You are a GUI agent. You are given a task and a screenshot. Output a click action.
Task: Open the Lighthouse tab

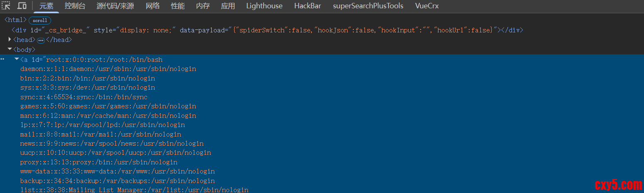coord(264,6)
